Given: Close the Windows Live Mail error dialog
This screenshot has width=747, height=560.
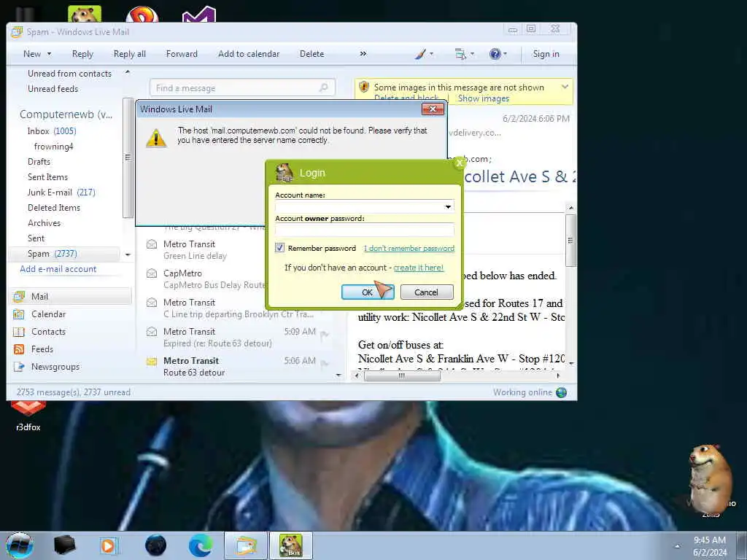Looking at the screenshot, I should pos(433,109).
